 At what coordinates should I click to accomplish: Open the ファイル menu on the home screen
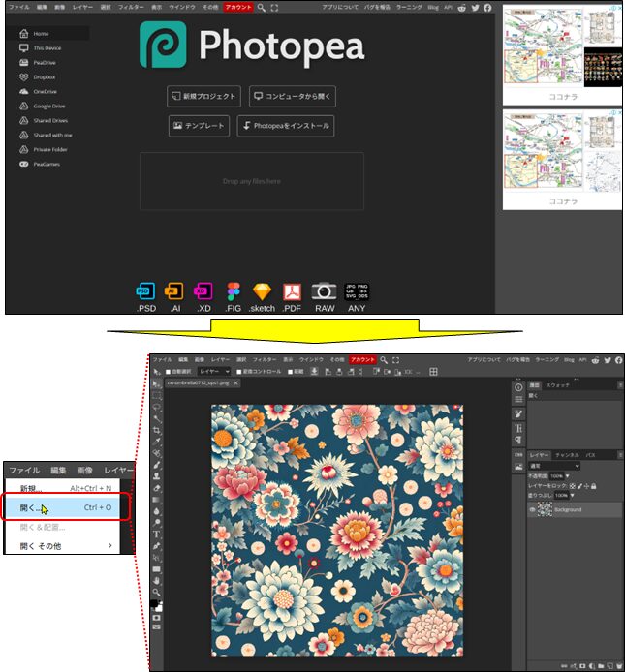pyautogui.click(x=18, y=8)
